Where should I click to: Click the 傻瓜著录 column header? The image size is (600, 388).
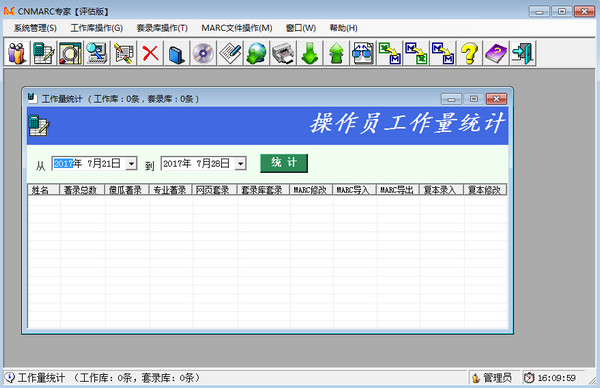[x=127, y=190]
